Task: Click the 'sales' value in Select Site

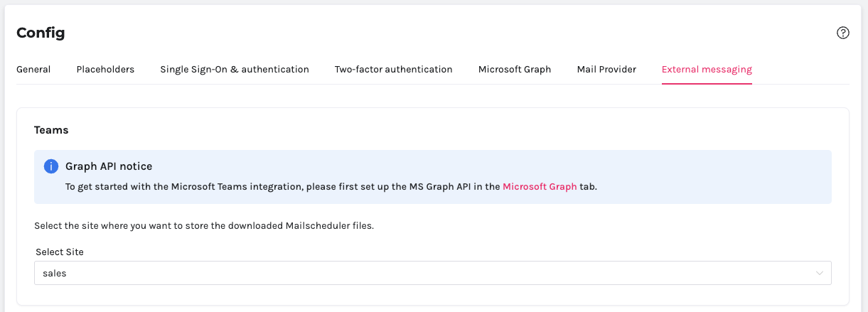Action: click(x=55, y=273)
